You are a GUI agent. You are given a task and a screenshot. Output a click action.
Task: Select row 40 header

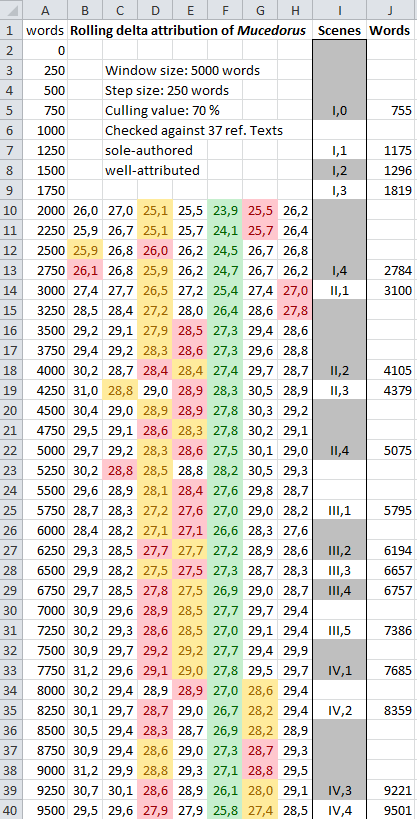click(11, 810)
